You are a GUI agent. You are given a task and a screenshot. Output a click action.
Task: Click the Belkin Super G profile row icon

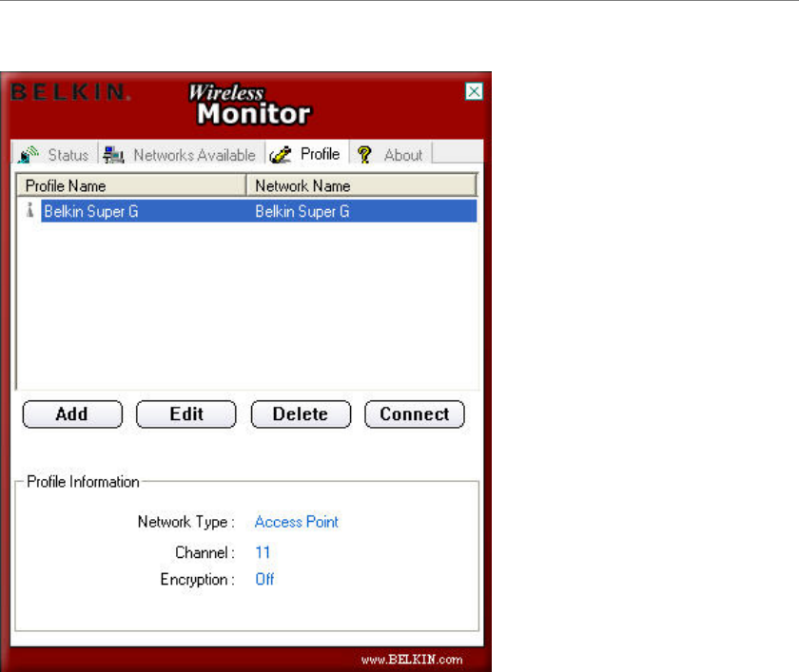(x=30, y=211)
